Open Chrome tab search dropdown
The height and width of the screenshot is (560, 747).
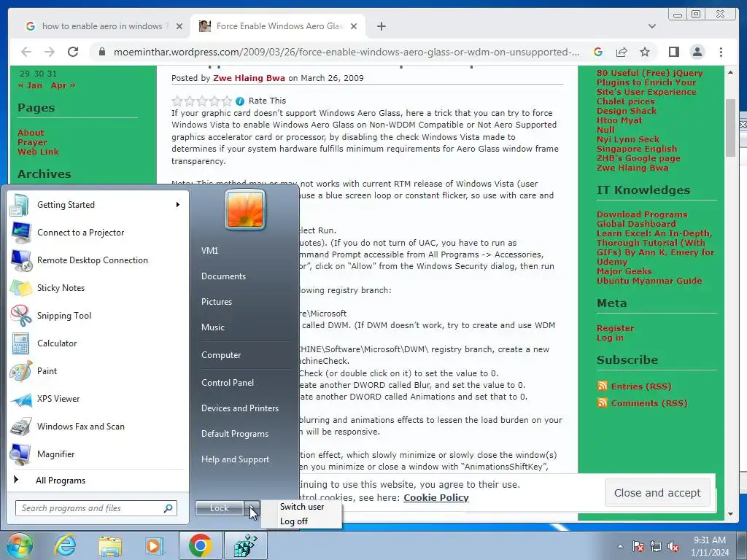point(651,26)
